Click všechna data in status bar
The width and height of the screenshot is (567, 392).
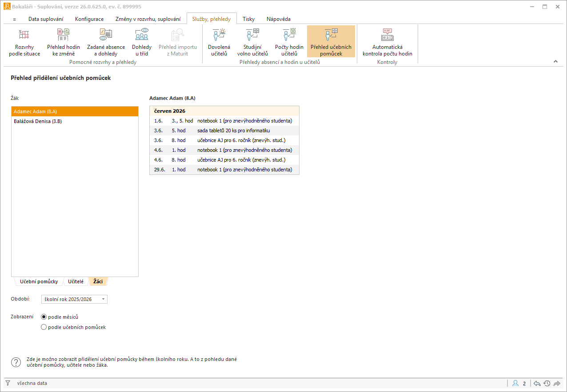[x=32, y=383]
